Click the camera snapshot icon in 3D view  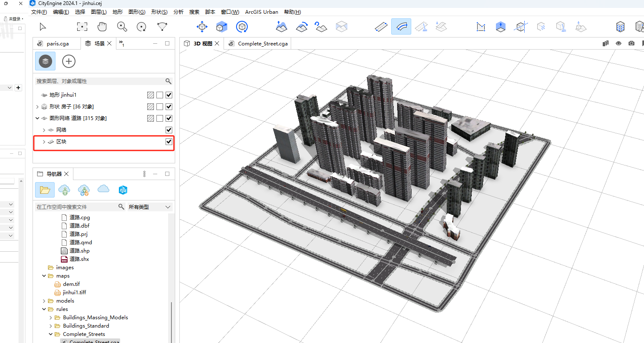[x=631, y=43]
